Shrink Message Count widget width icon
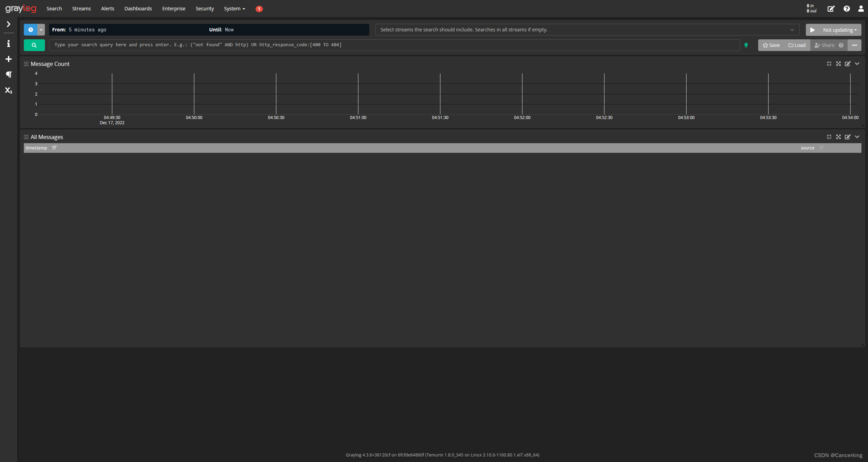Image resolution: width=868 pixels, height=462 pixels. click(x=829, y=63)
